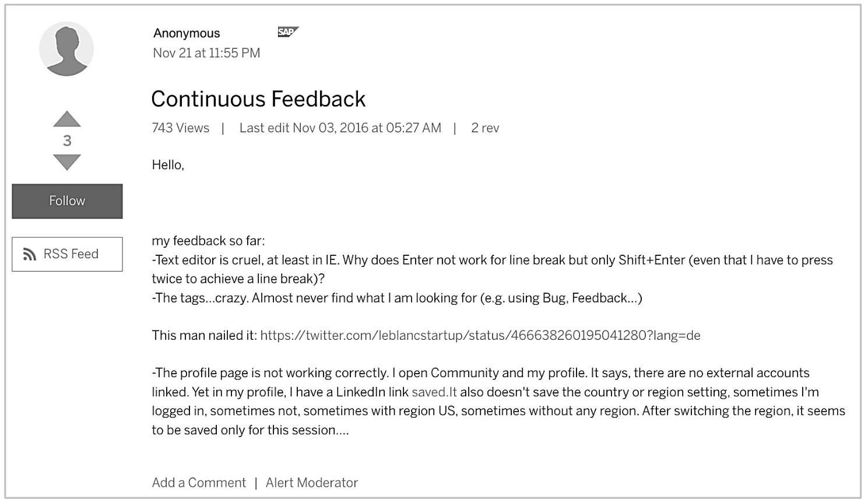
Task: Select Alert Moderator
Action: tap(312, 483)
